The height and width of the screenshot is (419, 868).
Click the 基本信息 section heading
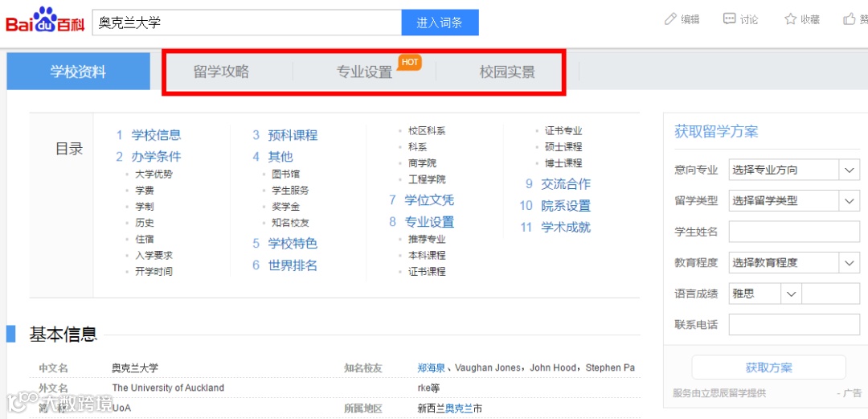(63, 335)
